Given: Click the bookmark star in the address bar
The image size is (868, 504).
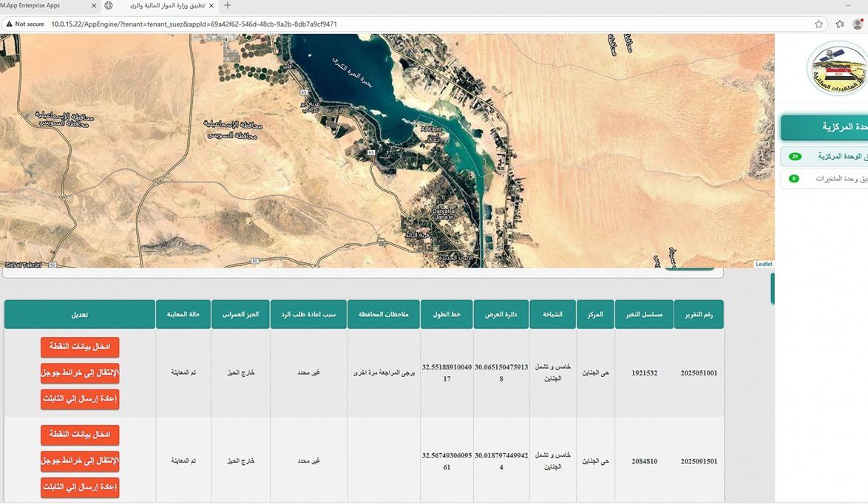Looking at the screenshot, I should [818, 24].
